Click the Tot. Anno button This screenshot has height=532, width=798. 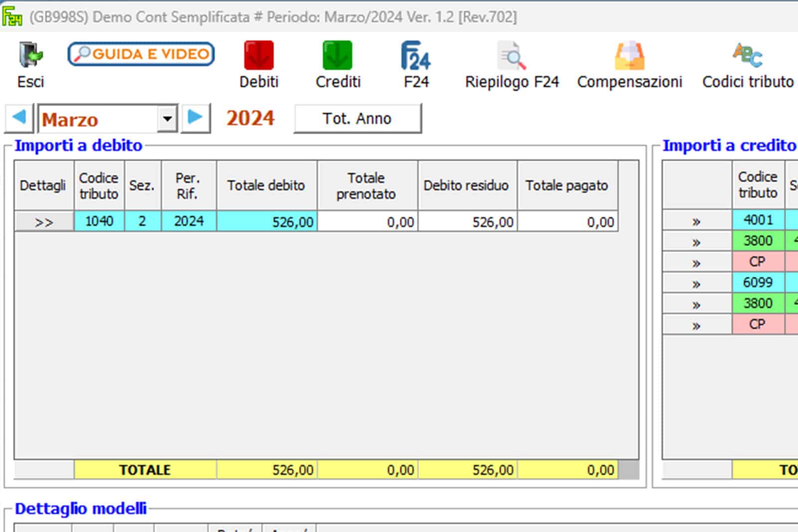point(358,119)
